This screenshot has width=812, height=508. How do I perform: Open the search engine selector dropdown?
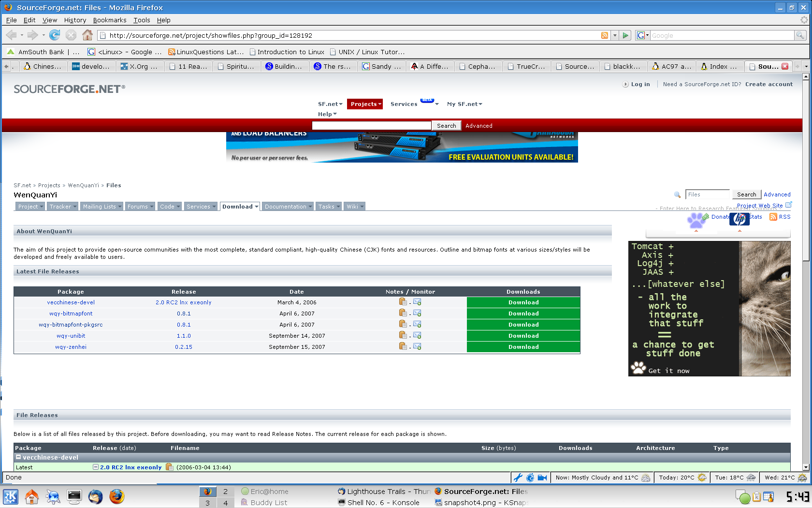[x=642, y=35]
